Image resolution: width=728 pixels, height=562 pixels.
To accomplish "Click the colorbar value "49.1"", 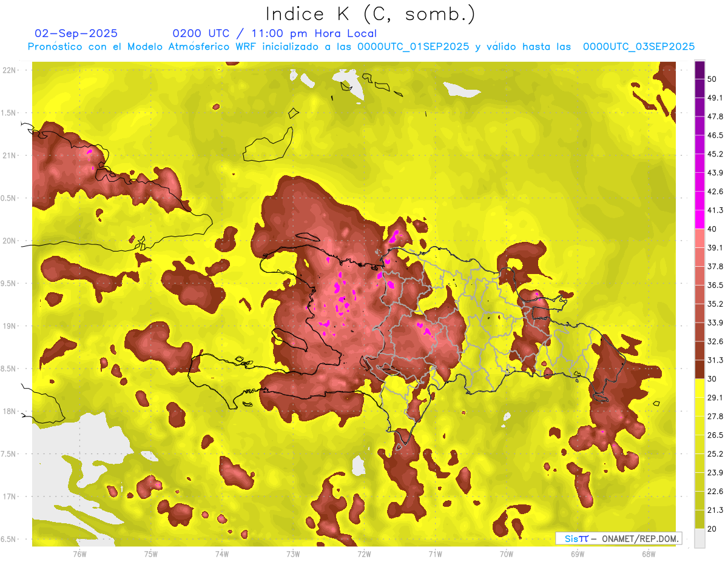I will [715, 98].
